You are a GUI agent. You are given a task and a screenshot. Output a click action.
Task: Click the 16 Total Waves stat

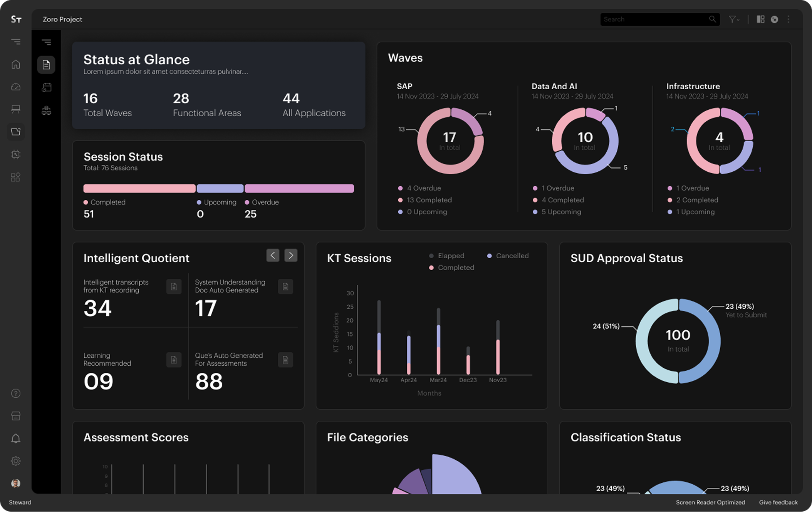(x=107, y=105)
